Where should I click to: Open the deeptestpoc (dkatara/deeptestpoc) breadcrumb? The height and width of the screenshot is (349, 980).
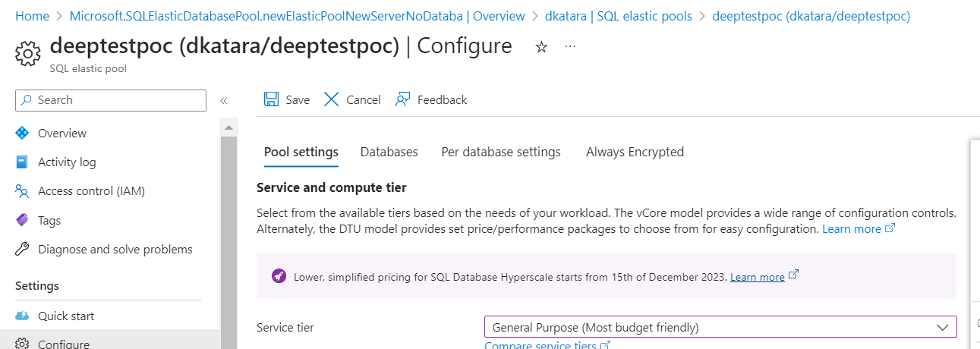(x=811, y=15)
